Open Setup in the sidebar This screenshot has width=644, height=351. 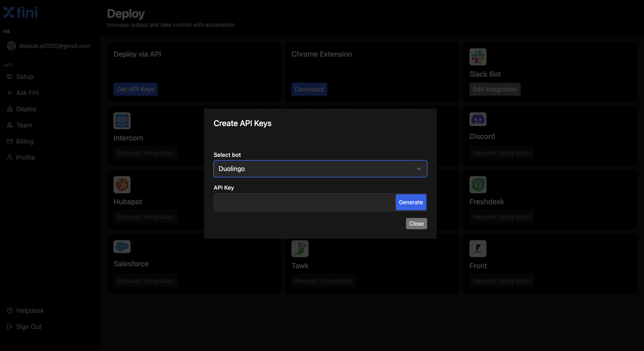point(24,76)
